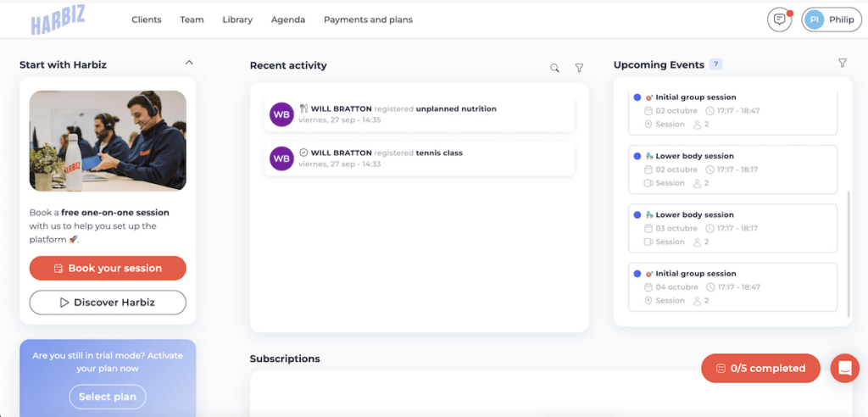Collapse the Start with Harbiz panel
The width and height of the screenshot is (868, 417).
189,63
